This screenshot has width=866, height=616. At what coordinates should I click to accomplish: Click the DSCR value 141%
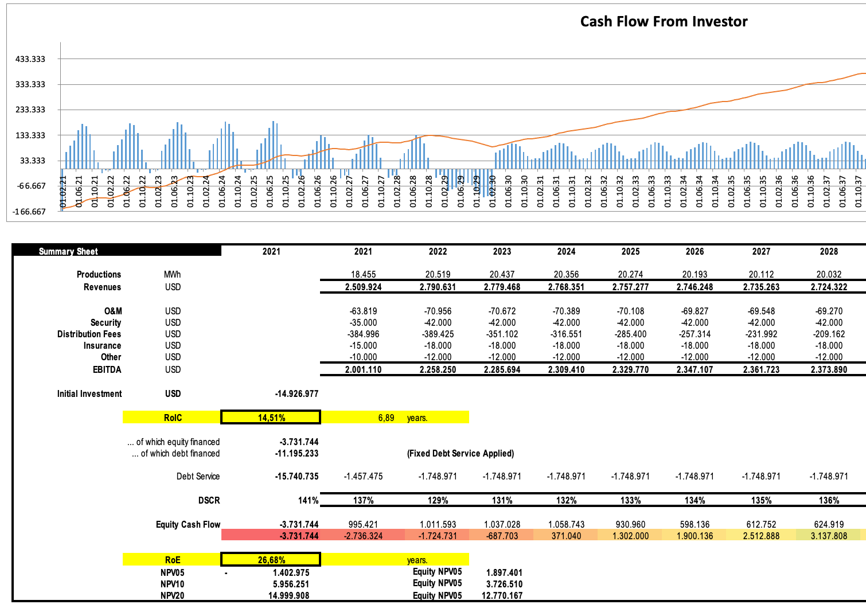tap(308, 501)
